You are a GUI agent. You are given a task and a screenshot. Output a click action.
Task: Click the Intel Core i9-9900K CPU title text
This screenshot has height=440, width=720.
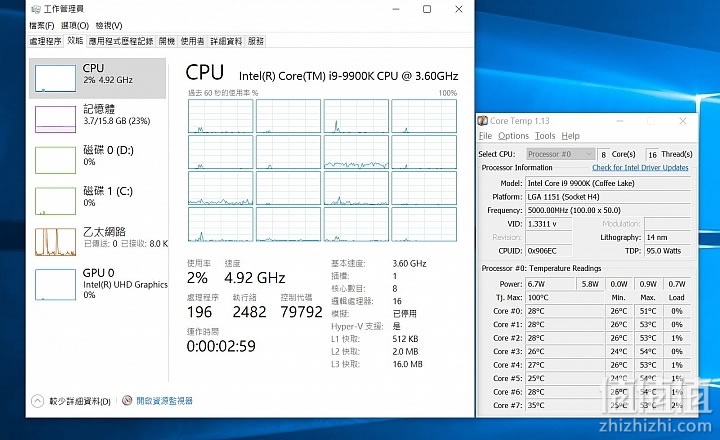[x=349, y=76]
